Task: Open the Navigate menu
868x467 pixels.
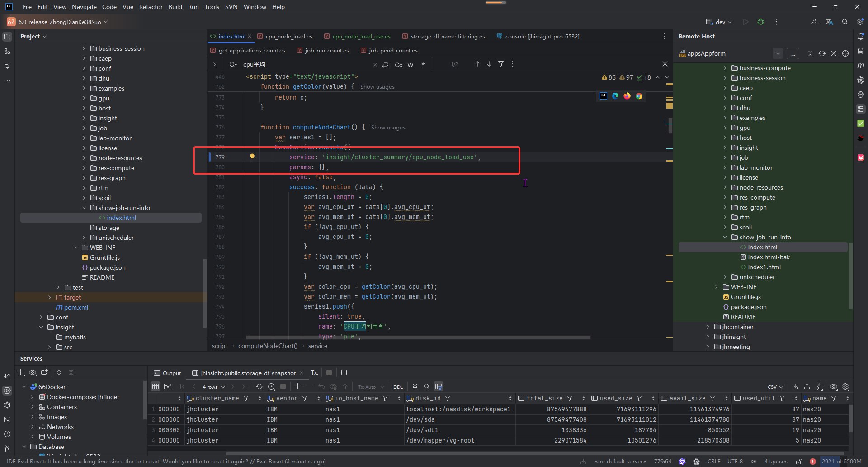Action: (x=84, y=7)
